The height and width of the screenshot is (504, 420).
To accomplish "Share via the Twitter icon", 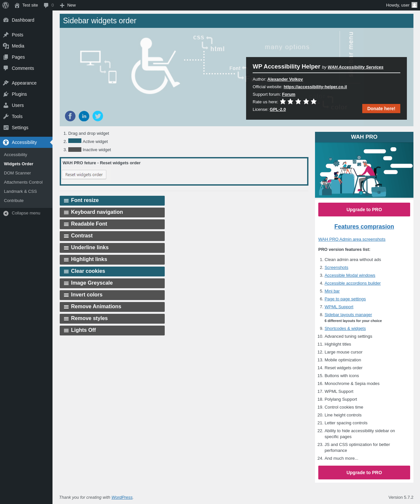I will click(x=98, y=116).
